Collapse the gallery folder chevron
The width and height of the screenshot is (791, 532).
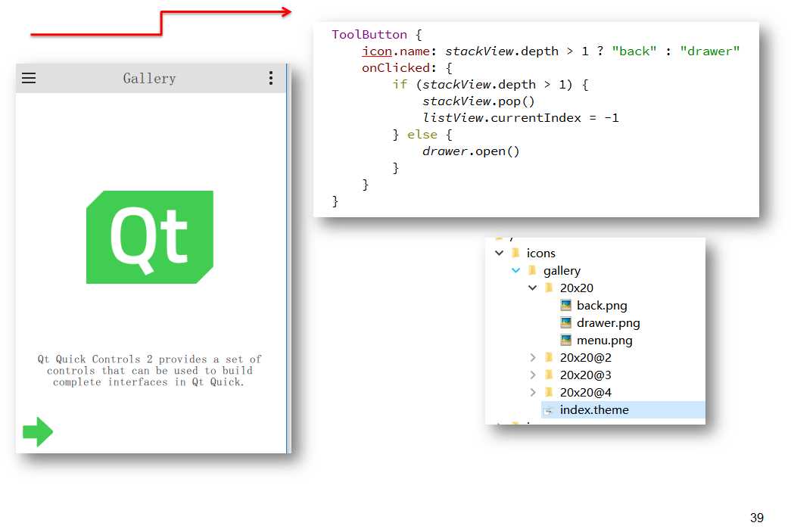click(x=515, y=270)
